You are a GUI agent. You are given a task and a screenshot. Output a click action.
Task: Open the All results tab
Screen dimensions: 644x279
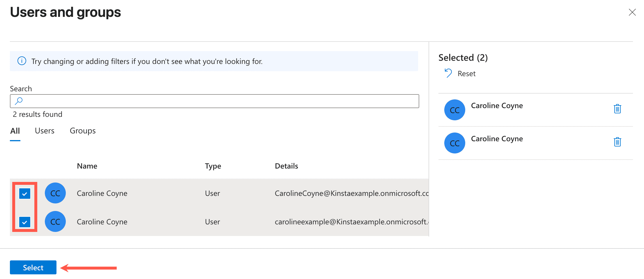15,130
